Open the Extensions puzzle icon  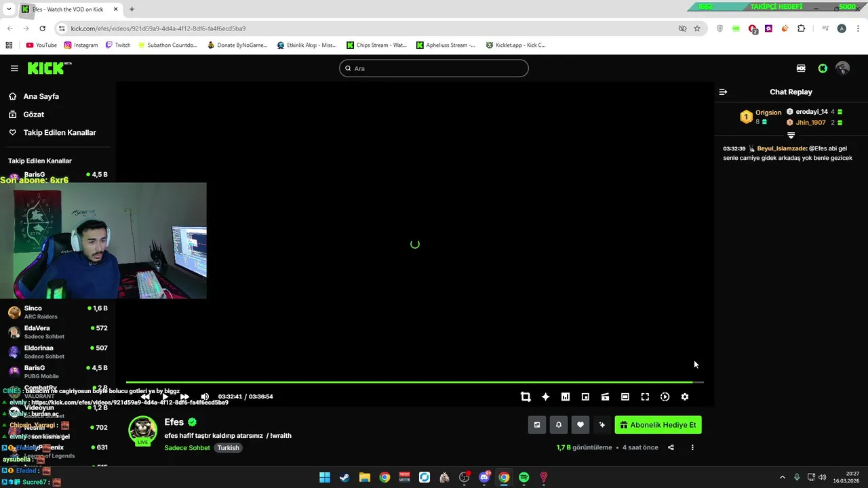point(801,28)
